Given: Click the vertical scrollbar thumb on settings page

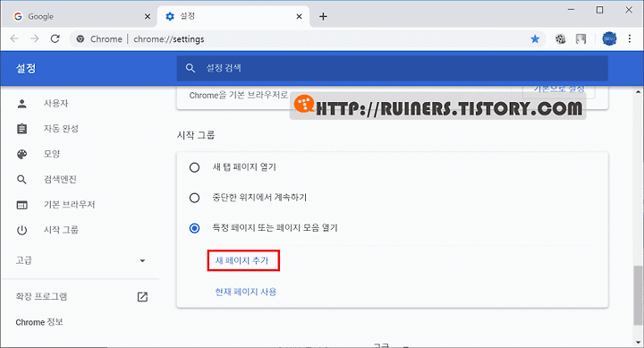Looking at the screenshot, I should tap(638, 295).
